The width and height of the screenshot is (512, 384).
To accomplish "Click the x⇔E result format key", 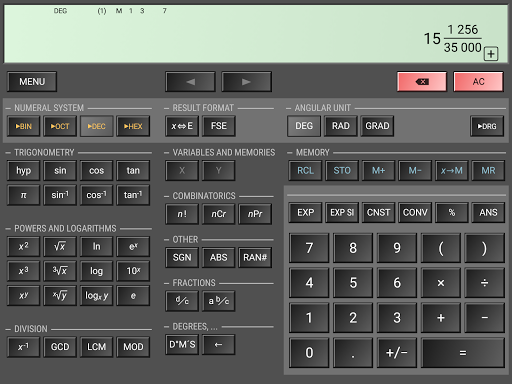I will (x=182, y=126).
